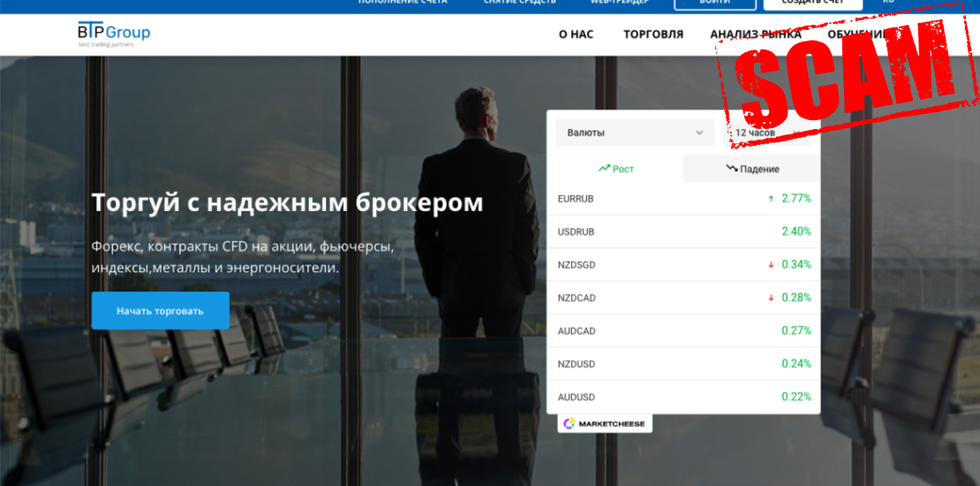Open the ПОПОЛНЕНИЕ СЧЕТА link
Screen dimensions: 980x486
403,2
